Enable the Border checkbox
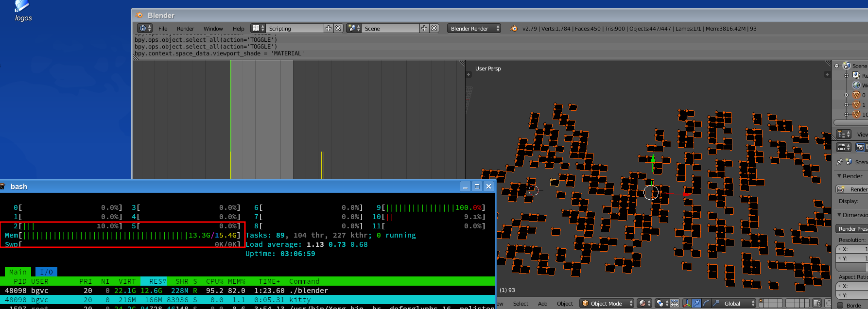This screenshot has width=868, height=309. tap(840, 305)
